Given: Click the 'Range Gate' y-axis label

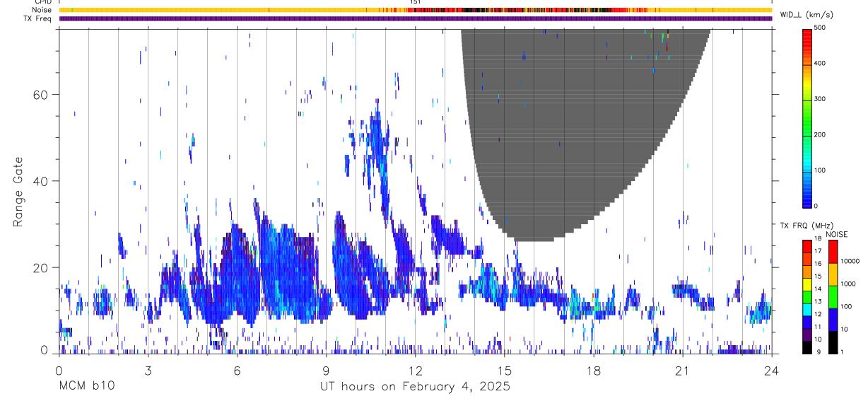Looking at the screenshot, I should click(x=18, y=192).
